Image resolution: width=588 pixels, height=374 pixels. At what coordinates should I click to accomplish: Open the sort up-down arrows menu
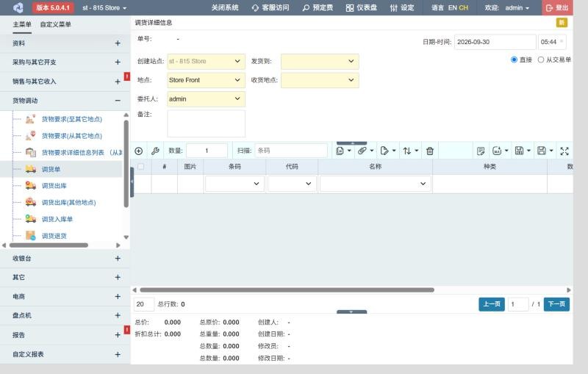click(x=410, y=151)
